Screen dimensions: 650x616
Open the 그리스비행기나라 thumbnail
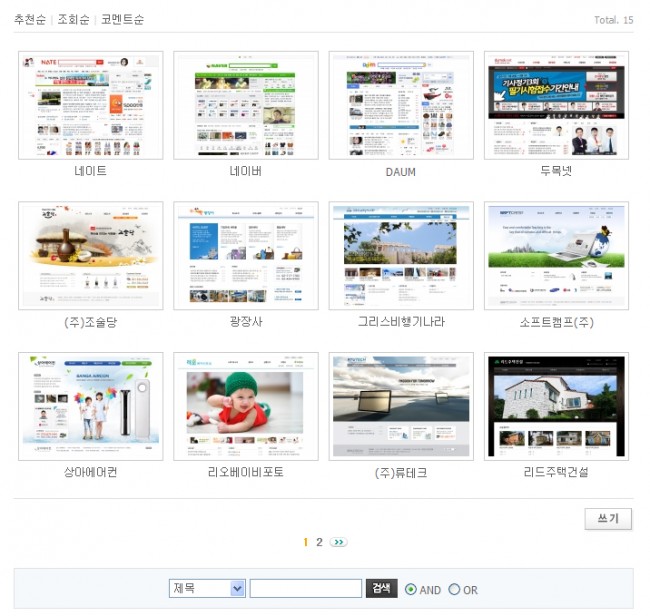[x=400, y=256]
